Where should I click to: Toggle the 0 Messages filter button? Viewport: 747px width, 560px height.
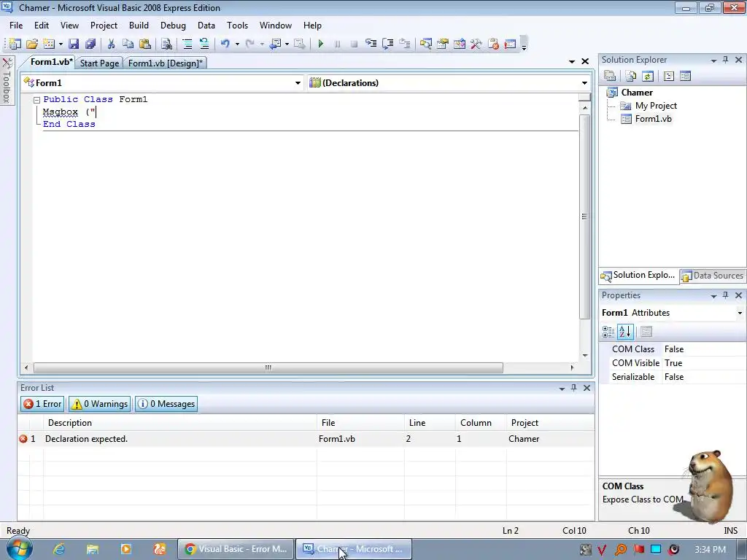[x=166, y=404]
